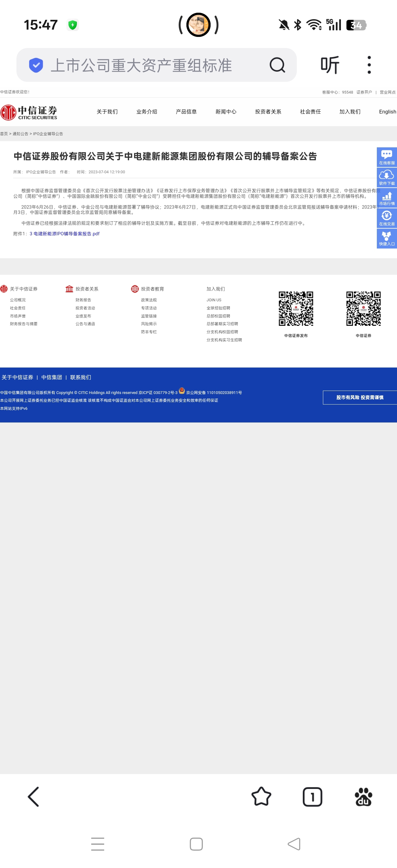Click 营业网点 link in top bar

pos(388,92)
